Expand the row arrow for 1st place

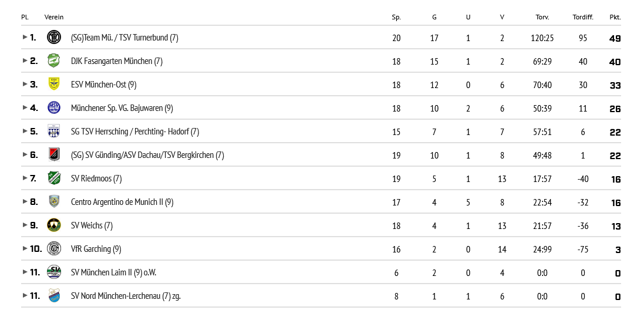[x=25, y=37]
